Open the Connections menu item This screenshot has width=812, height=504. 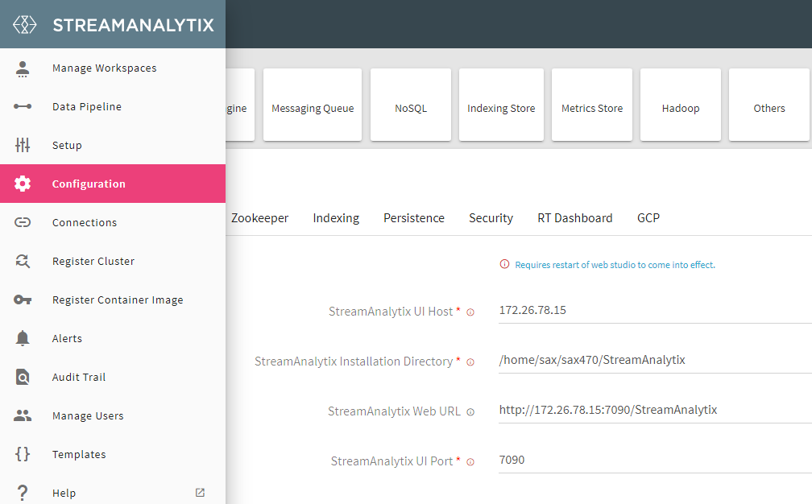(113, 222)
